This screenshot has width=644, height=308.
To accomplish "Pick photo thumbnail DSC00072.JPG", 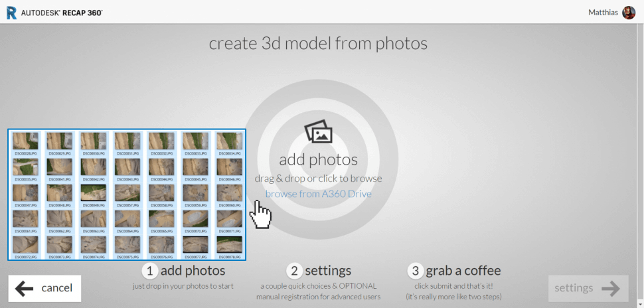I will click(25, 245).
